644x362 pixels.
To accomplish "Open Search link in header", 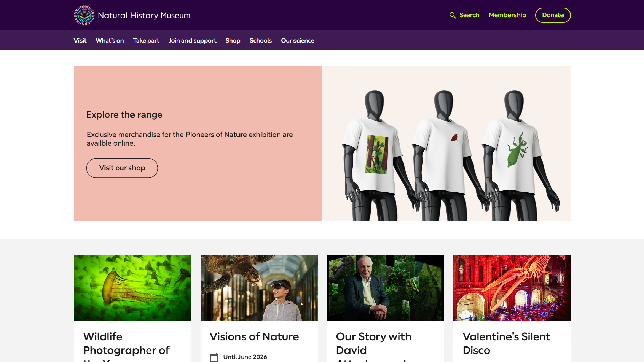I will 469,15.
